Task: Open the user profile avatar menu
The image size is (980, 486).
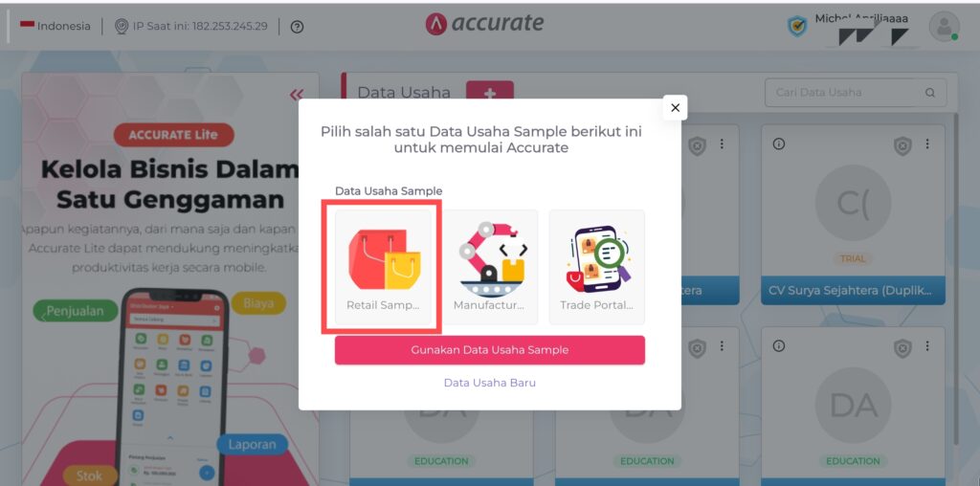Action: [x=944, y=27]
